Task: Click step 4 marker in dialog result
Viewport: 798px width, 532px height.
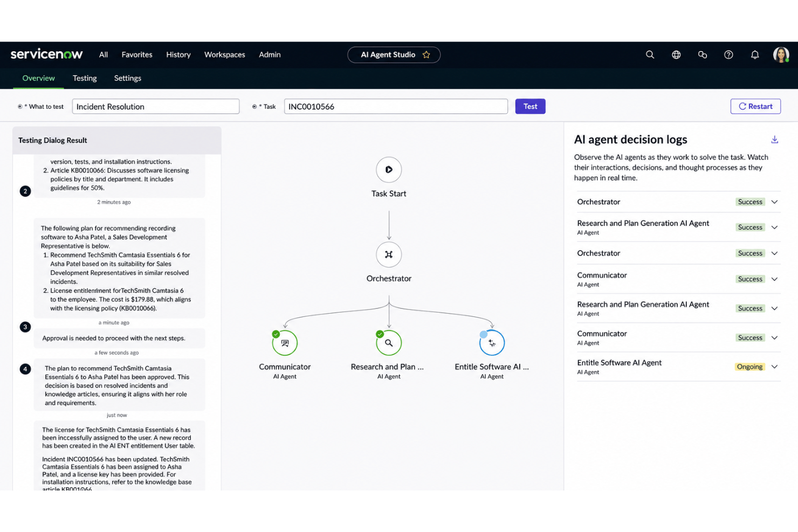Action: click(x=25, y=369)
